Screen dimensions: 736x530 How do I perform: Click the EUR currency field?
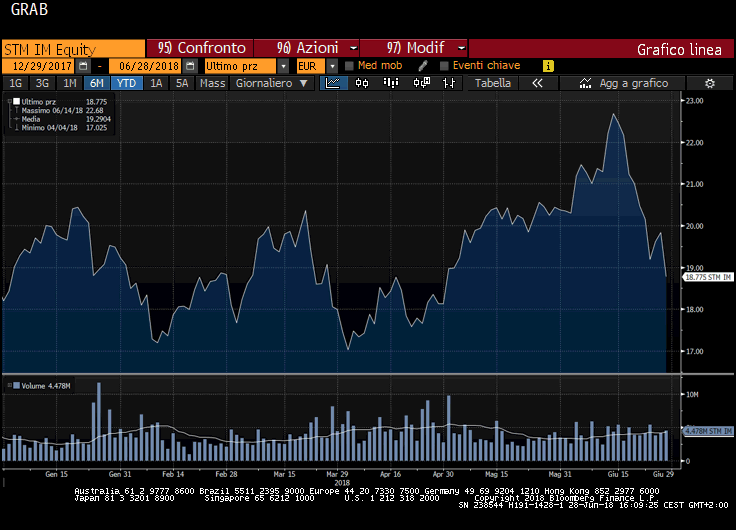click(311, 66)
